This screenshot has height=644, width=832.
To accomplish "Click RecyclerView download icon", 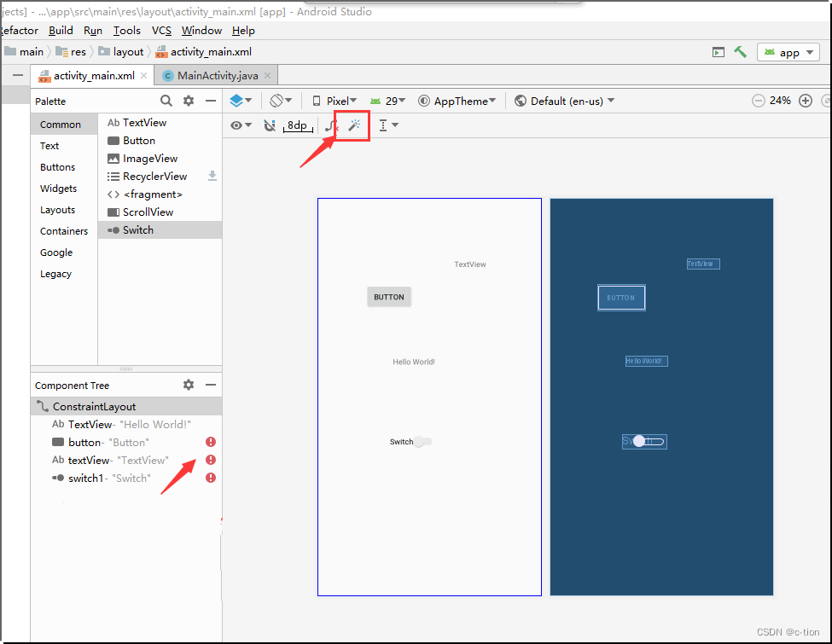I will click(212, 176).
